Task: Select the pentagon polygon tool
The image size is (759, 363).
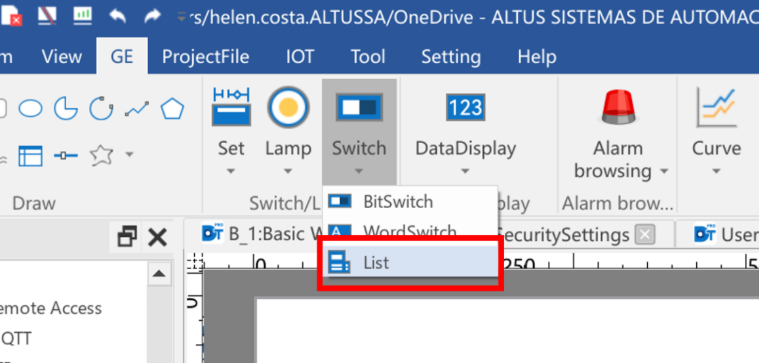Action: click(x=172, y=109)
